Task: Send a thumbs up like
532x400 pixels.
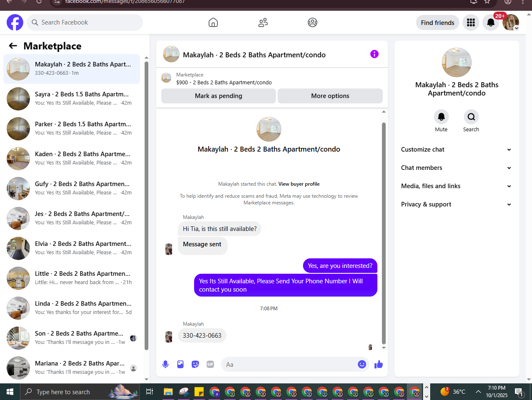Action: click(379, 364)
